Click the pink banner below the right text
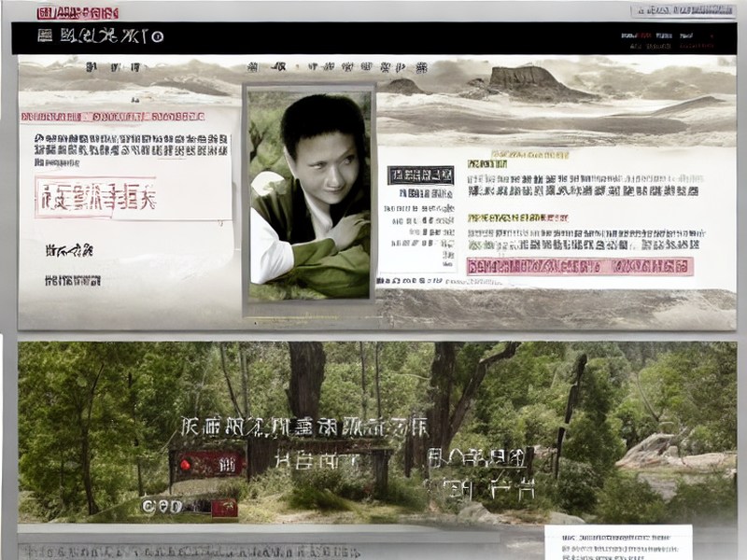The width and height of the screenshot is (747, 560). click(580, 267)
